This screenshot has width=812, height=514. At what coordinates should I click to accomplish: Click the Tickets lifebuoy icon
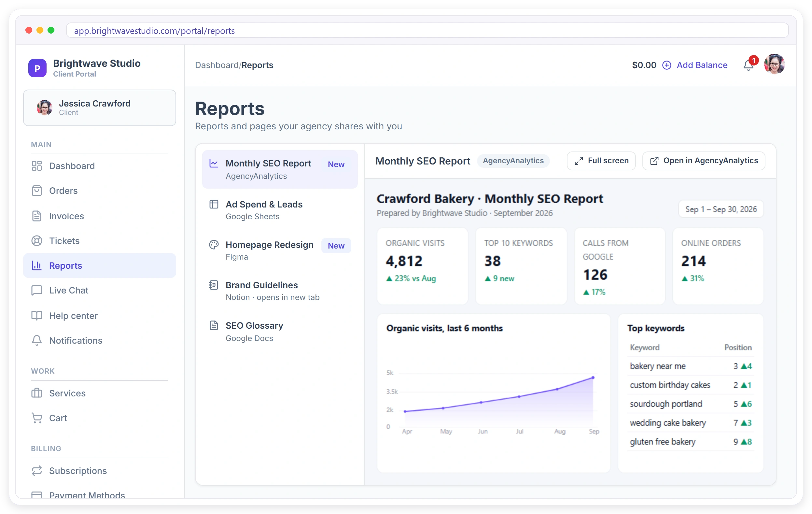coord(37,241)
